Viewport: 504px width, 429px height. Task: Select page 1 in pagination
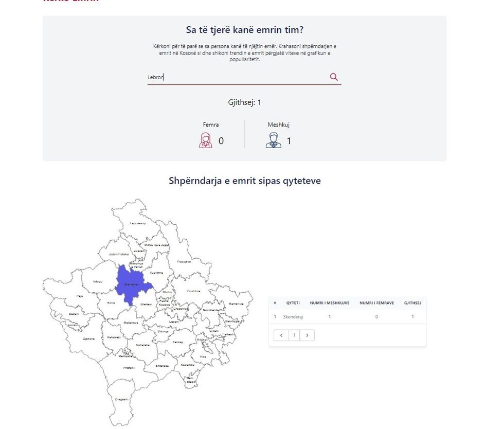[294, 335]
